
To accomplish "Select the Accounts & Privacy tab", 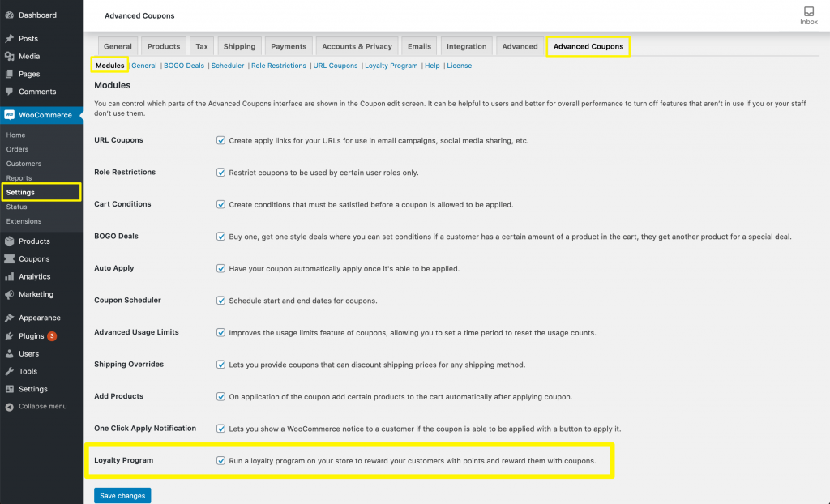I will click(357, 46).
